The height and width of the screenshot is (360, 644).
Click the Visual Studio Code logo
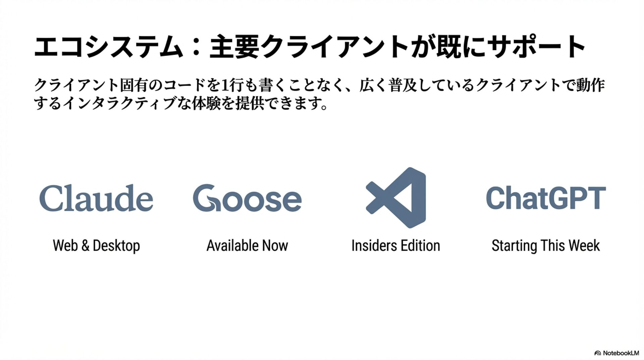396,198
